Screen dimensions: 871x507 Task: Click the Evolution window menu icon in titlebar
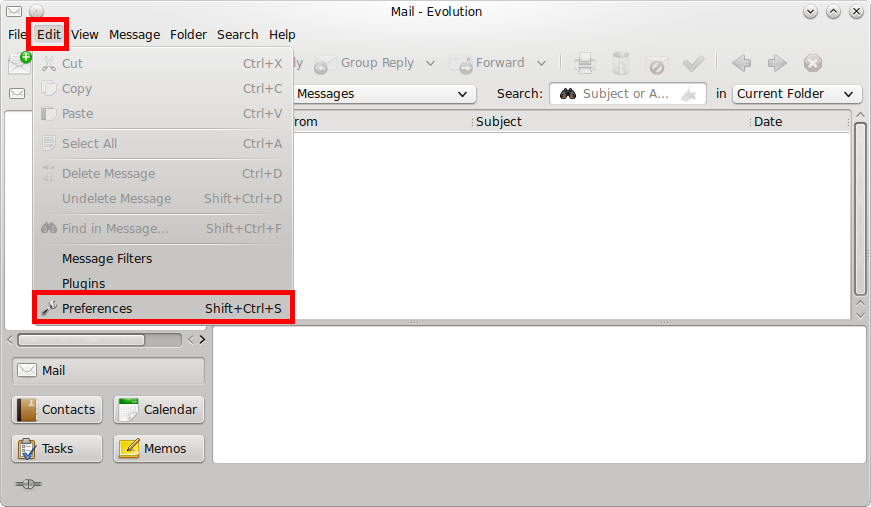pos(14,11)
